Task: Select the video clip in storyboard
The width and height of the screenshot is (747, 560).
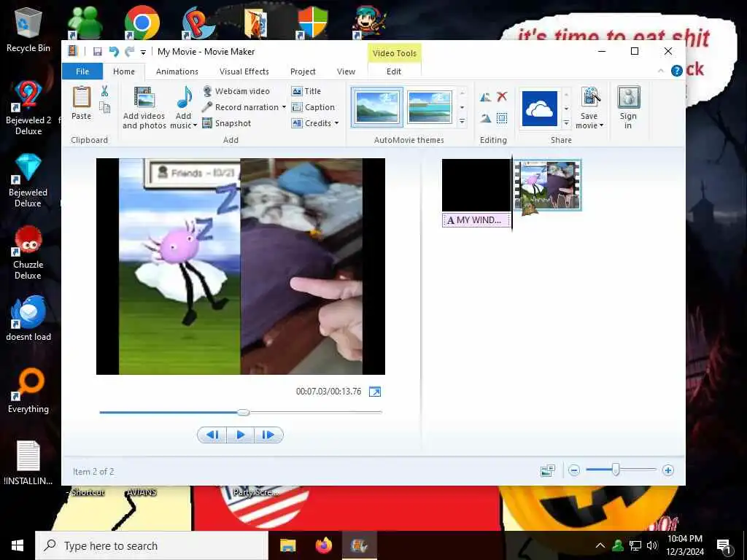Action: click(x=547, y=184)
